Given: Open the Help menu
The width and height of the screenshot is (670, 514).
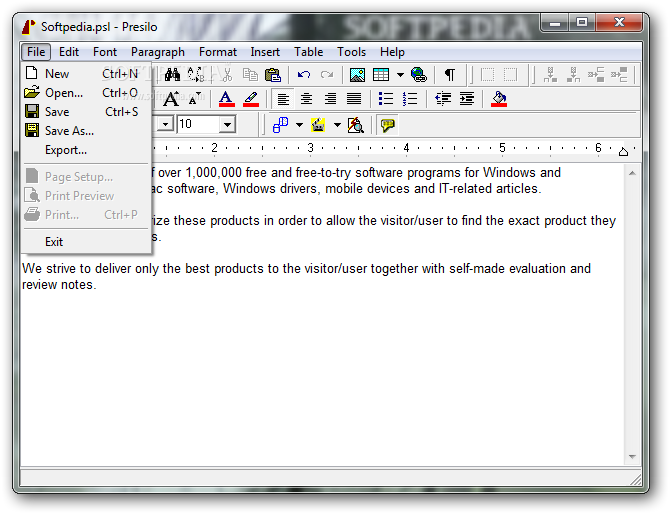Looking at the screenshot, I should 392,52.
